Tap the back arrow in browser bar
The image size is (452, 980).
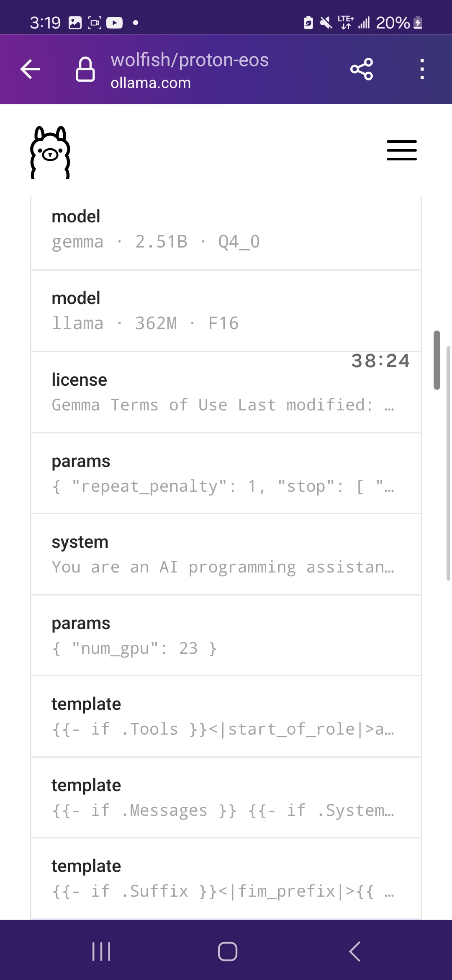[x=31, y=69]
